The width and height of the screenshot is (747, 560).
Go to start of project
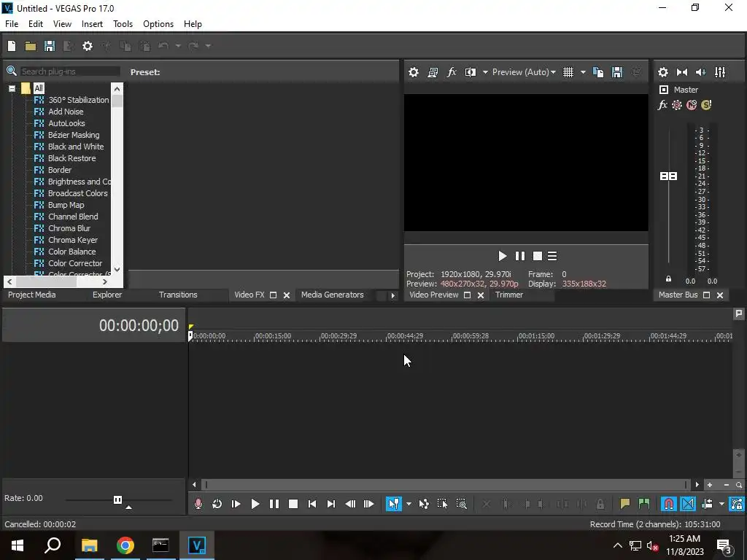tap(312, 504)
